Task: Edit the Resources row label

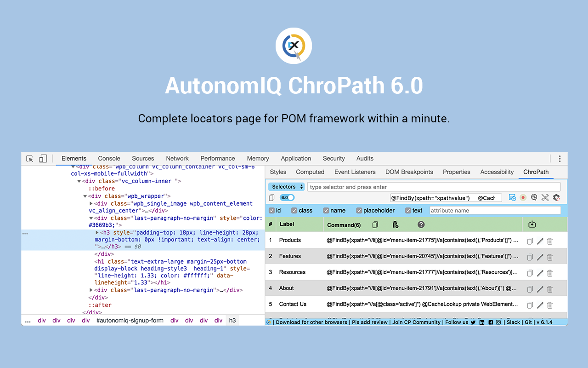Action: click(540, 273)
